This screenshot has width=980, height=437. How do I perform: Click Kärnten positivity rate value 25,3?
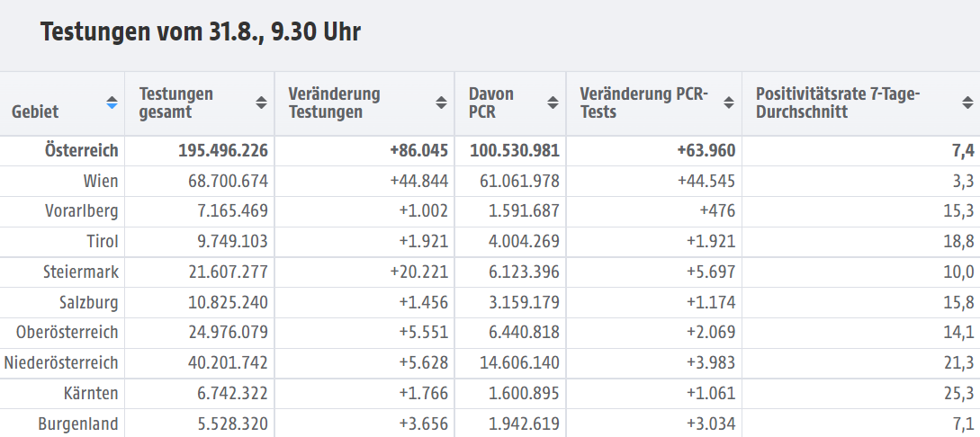(958, 393)
